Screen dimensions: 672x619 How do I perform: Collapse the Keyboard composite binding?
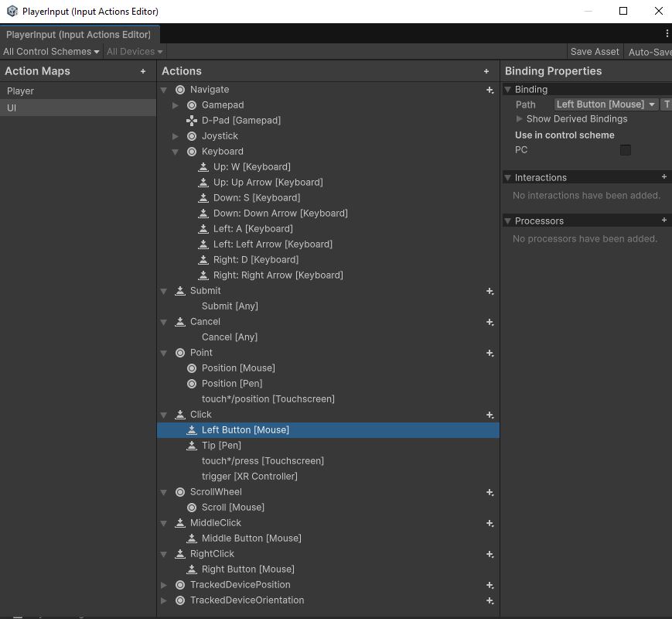click(x=176, y=152)
